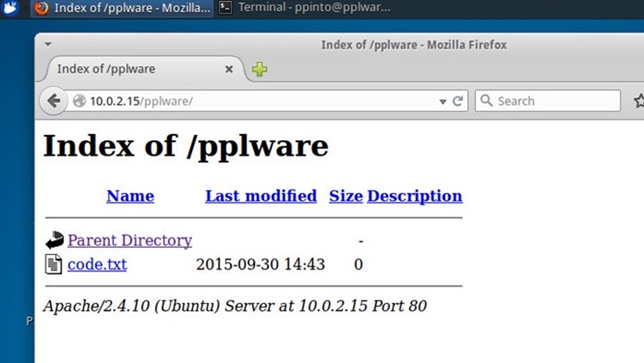Bookmark this page with the star icon
This screenshot has height=363, width=644.
coord(638,101)
